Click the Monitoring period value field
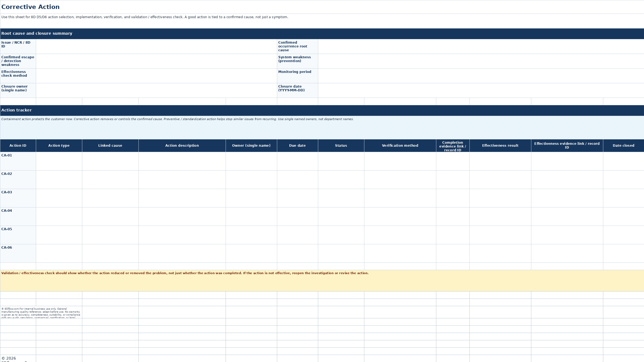The height and width of the screenshot is (362, 644). coord(481,76)
